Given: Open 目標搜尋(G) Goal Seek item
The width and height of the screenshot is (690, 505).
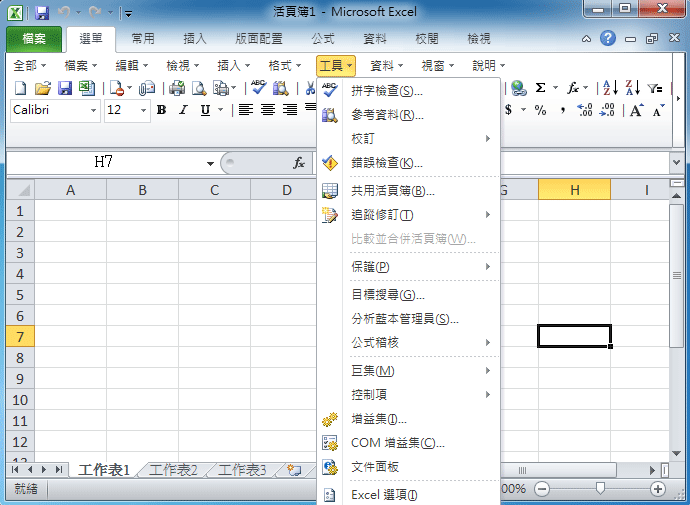Looking at the screenshot, I should [408, 295].
